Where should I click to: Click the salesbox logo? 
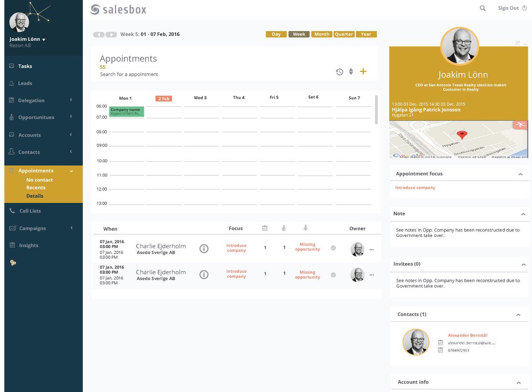tap(118, 9)
